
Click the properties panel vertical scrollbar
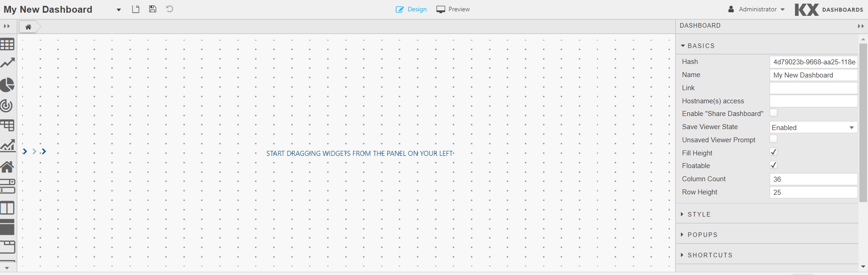coord(863,122)
